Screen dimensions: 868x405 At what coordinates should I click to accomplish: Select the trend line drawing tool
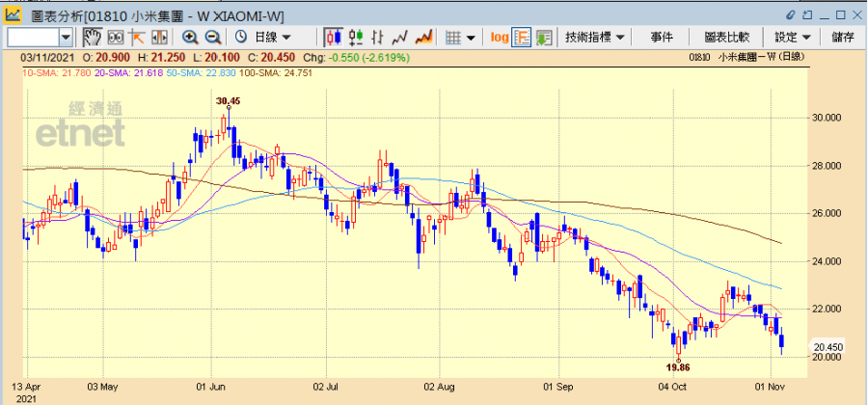point(137,37)
